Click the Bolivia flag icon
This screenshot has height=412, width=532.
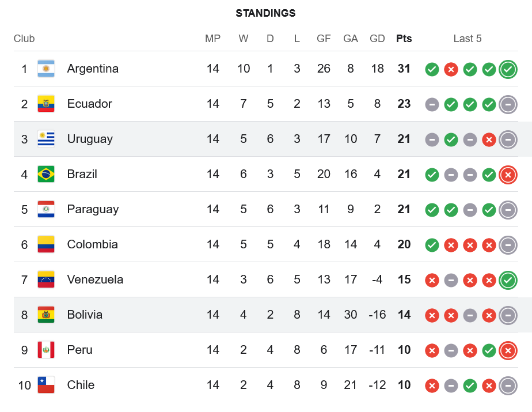tap(46, 315)
